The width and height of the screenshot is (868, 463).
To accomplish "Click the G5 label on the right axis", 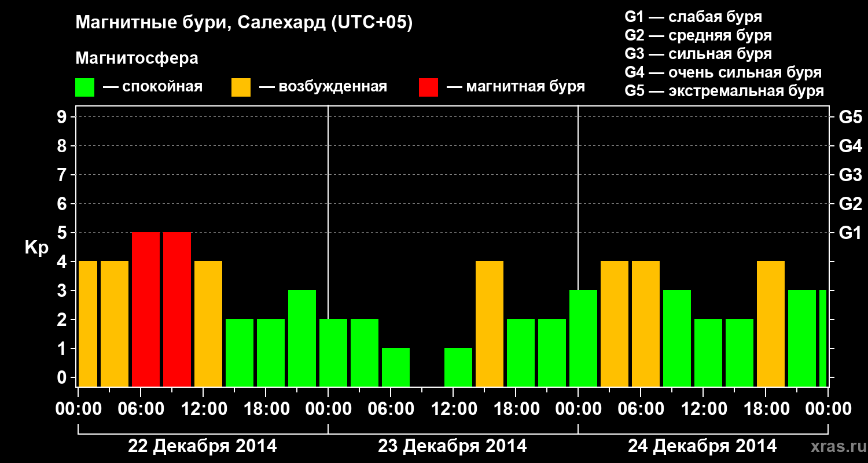I will pos(850,117).
